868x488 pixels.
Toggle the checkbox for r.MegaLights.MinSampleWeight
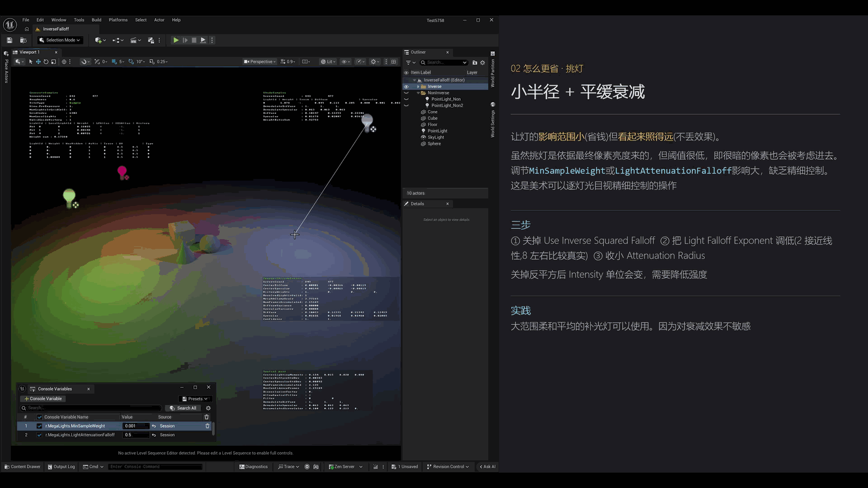(39, 426)
